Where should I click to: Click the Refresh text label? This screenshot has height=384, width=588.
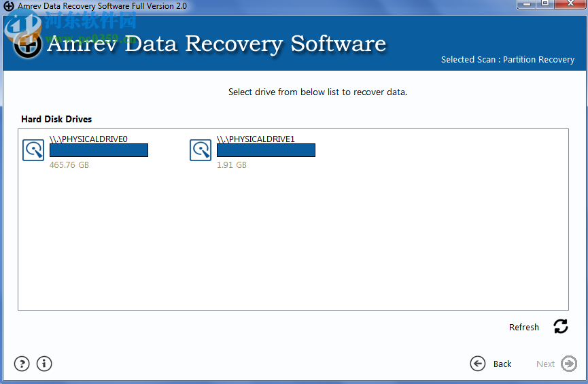coord(524,328)
